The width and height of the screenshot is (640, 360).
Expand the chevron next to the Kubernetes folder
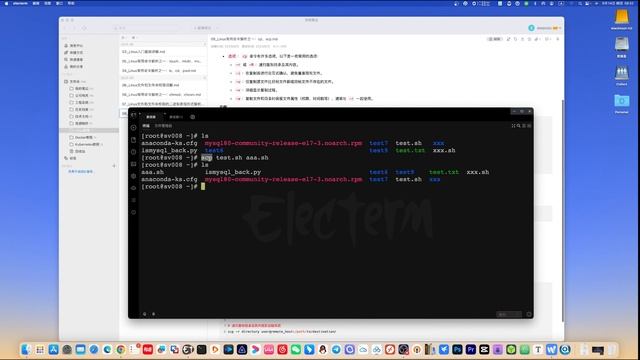tap(102, 144)
